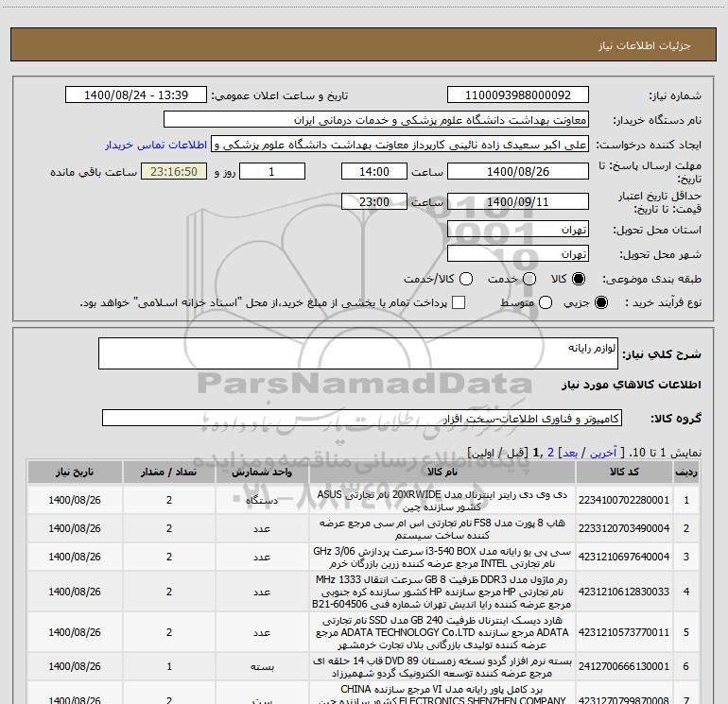The height and width of the screenshot is (704, 728).
Task: Click the تاریخ نیاز column header
Action: click(75, 472)
